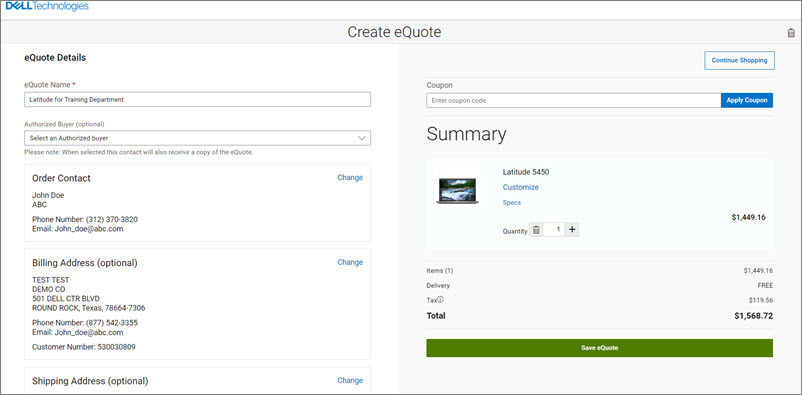Click the green Save eQuote button
The height and width of the screenshot is (395, 802).
coord(599,348)
